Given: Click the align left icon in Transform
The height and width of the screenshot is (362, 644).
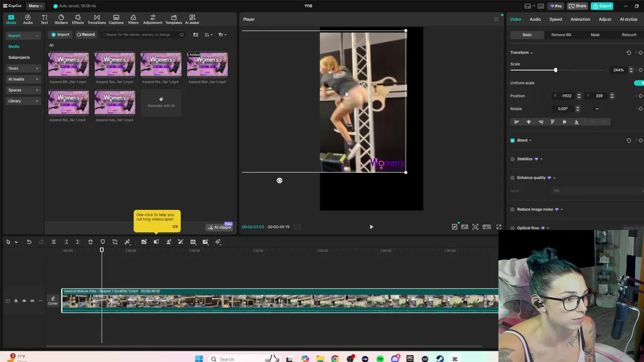Looking at the screenshot, I should [x=516, y=122].
